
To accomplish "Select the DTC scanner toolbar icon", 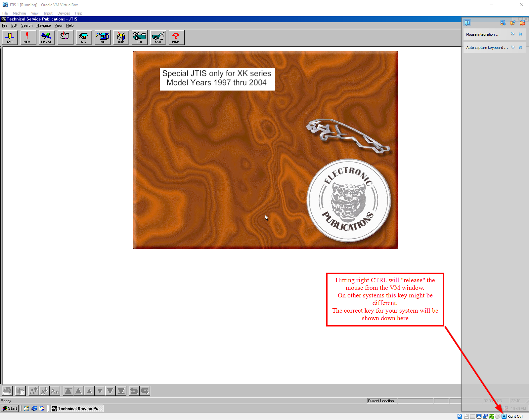I will click(84, 37).
